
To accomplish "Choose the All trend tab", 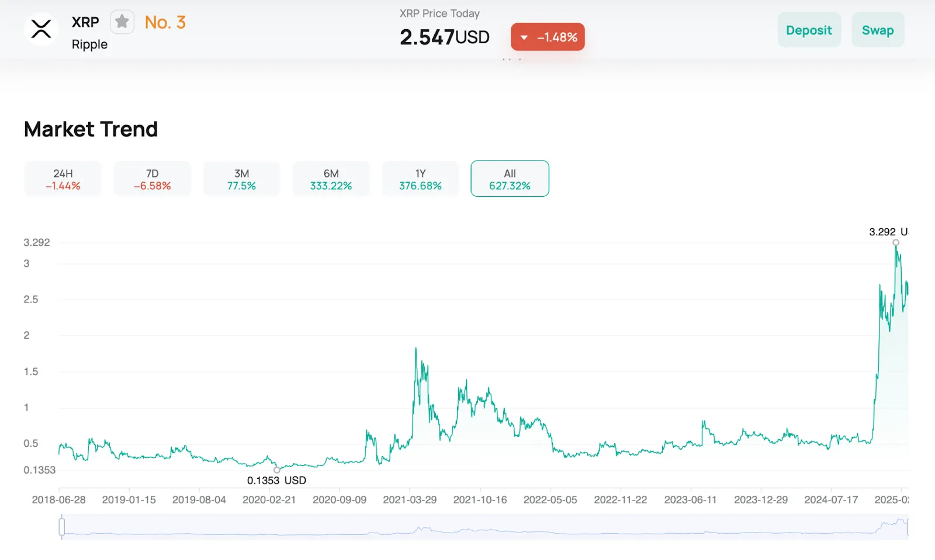I will click(510, 179).
